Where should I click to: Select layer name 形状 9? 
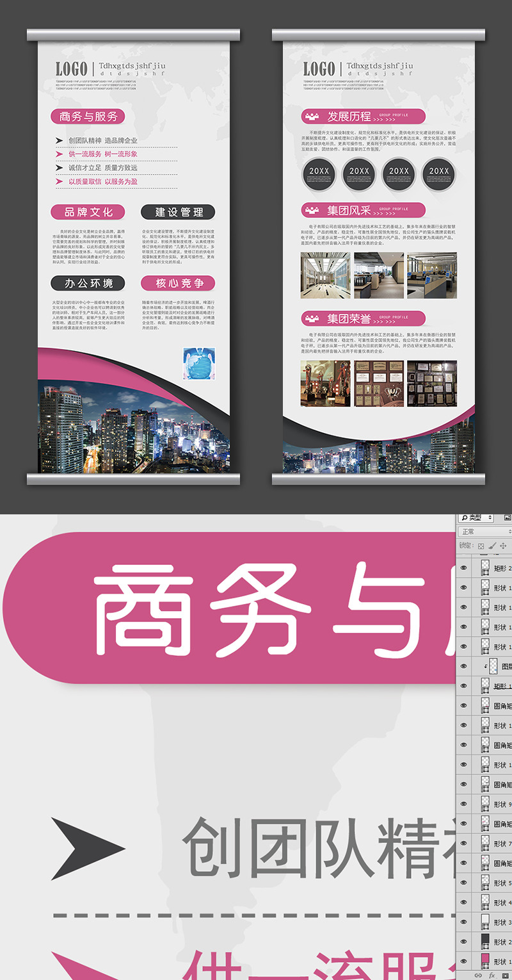pyautogui.click(x=503, y=804)
